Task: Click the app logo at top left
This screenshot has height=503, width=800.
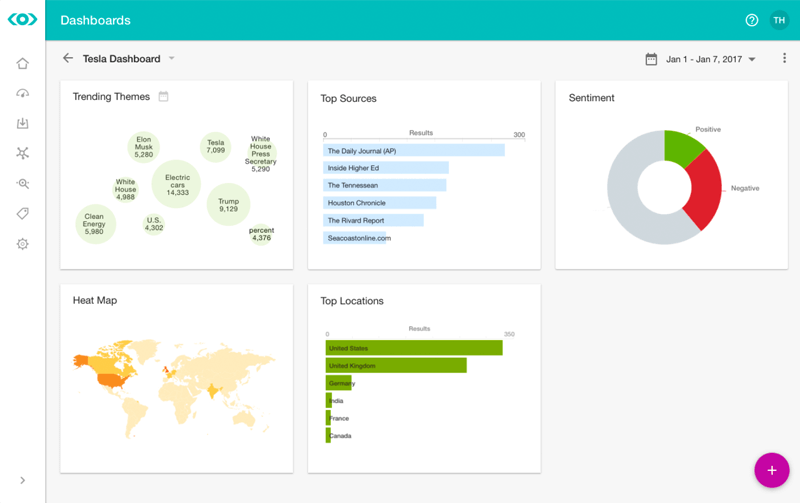Action: 22,19
